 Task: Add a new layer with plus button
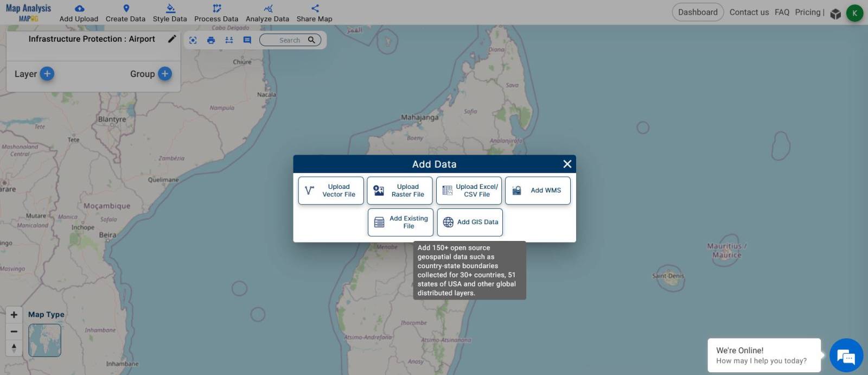coord(47,74)
